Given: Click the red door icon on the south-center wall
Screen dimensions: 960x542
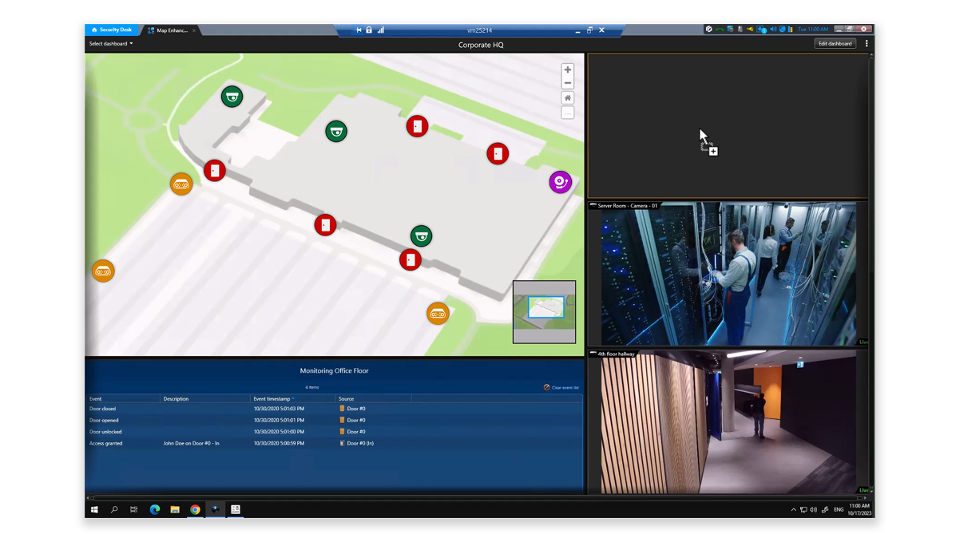Looking at the screenshot, I should pyautogui.click(x=325, y=225).
